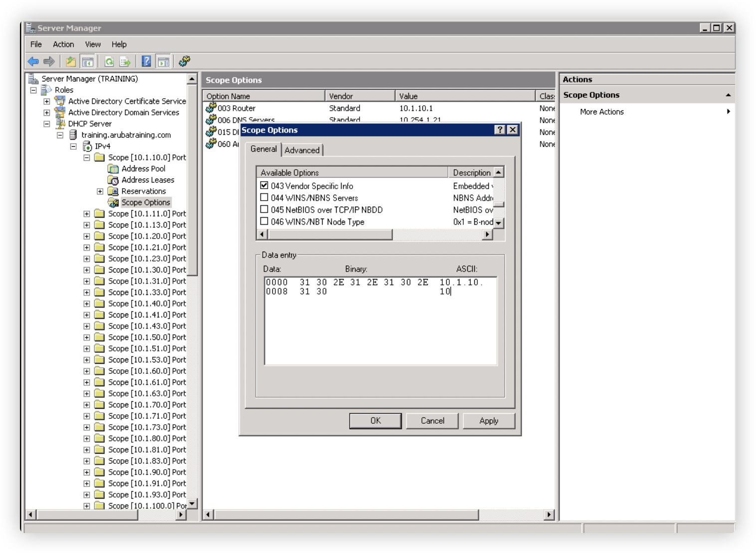Expand the Reservations node
The width and height of the screenshot is (756, 553).
pyautogui.click(x=100, y=191)
